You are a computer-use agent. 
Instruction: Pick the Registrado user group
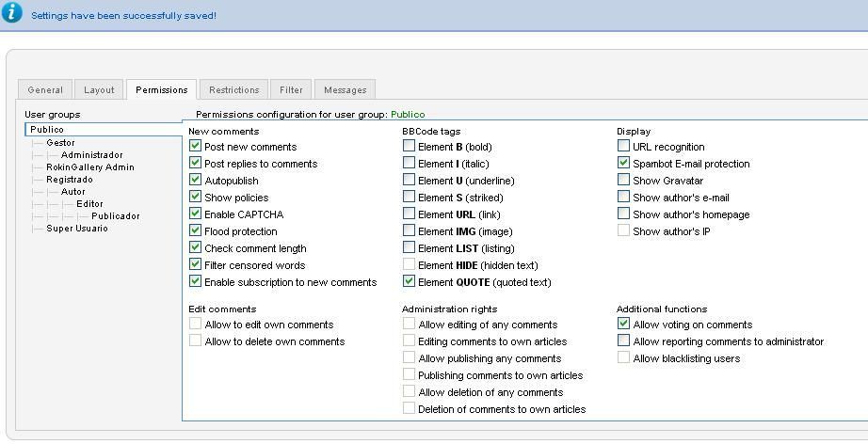click(x=70, y=179)
